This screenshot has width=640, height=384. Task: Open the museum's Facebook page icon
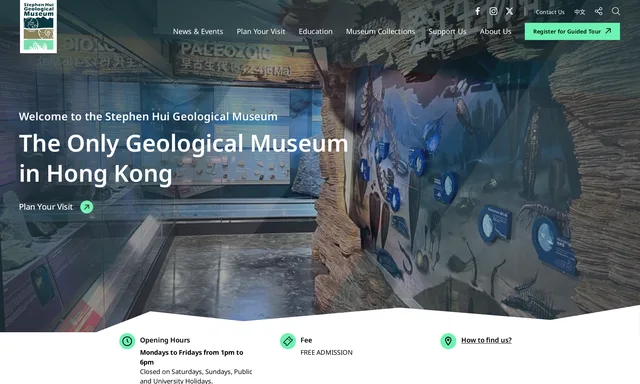point(478,11)
